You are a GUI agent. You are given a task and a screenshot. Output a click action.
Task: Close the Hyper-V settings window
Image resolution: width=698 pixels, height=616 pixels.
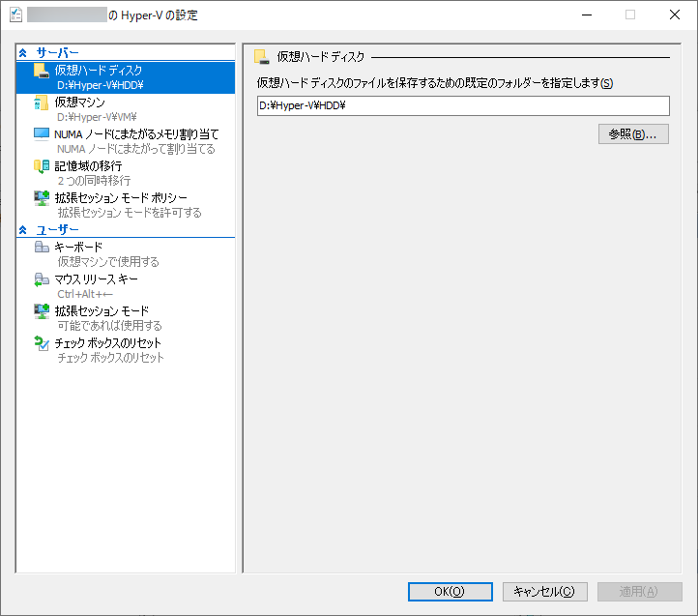pyautogui.click(x=675, y=15)
